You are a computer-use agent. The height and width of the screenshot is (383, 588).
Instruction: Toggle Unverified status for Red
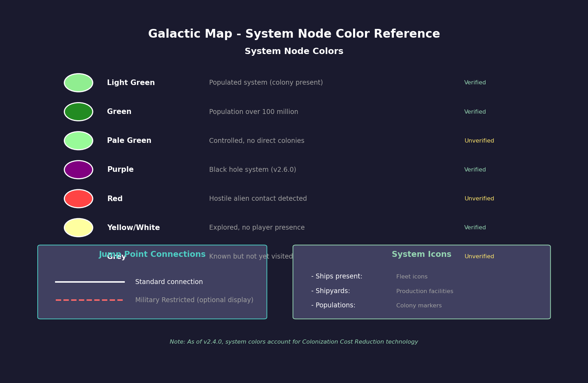(x=479, y=198)
